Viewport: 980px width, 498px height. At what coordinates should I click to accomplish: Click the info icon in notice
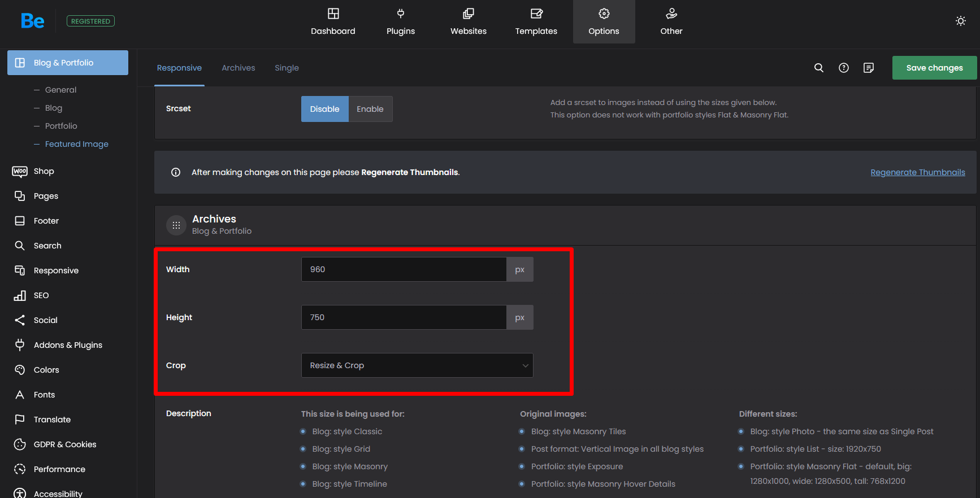pyautogui.click(x=176, y=172)
